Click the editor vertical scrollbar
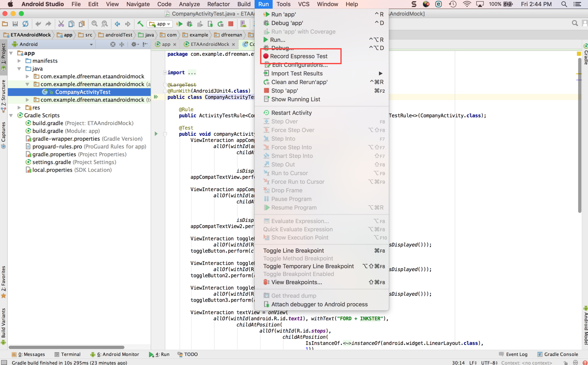Image resolution: width=588 pixels, height=365 pixels. pos(579,135)
